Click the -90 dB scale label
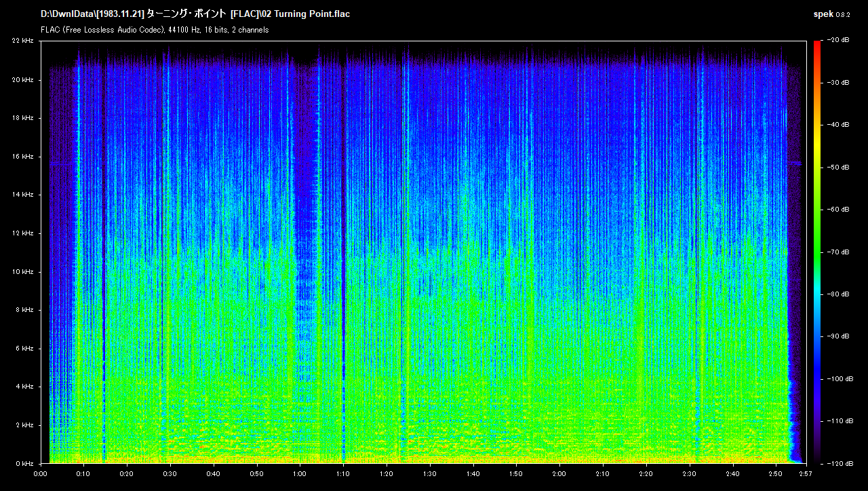Screen dimensions: 868x491 point(838,336)
